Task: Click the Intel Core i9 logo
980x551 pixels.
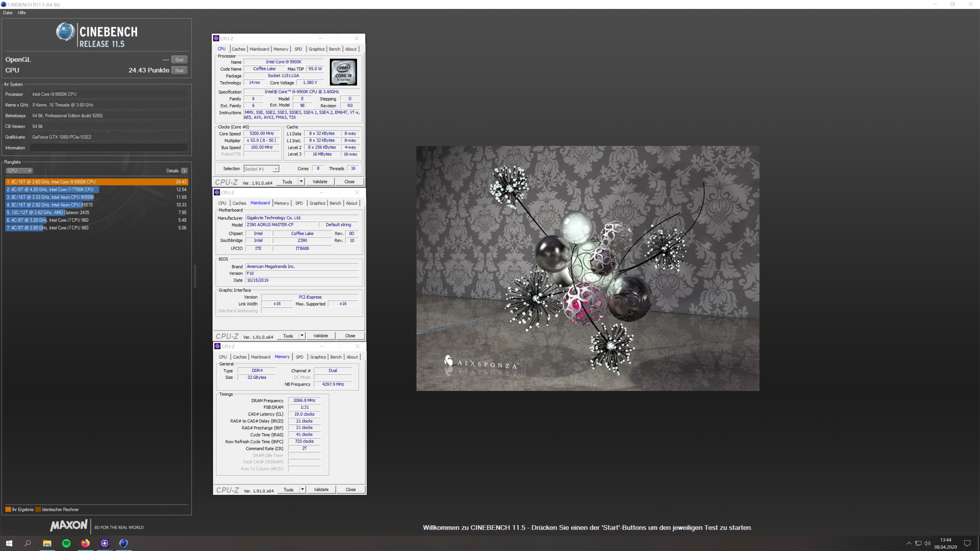Action: [x=343, y=72]
